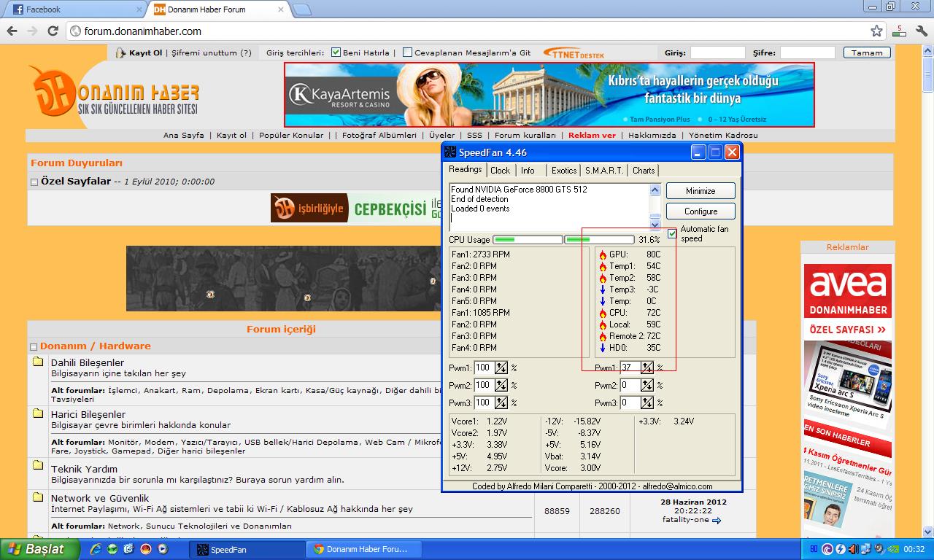Open Şifremi unuttum link

(212, 52)
